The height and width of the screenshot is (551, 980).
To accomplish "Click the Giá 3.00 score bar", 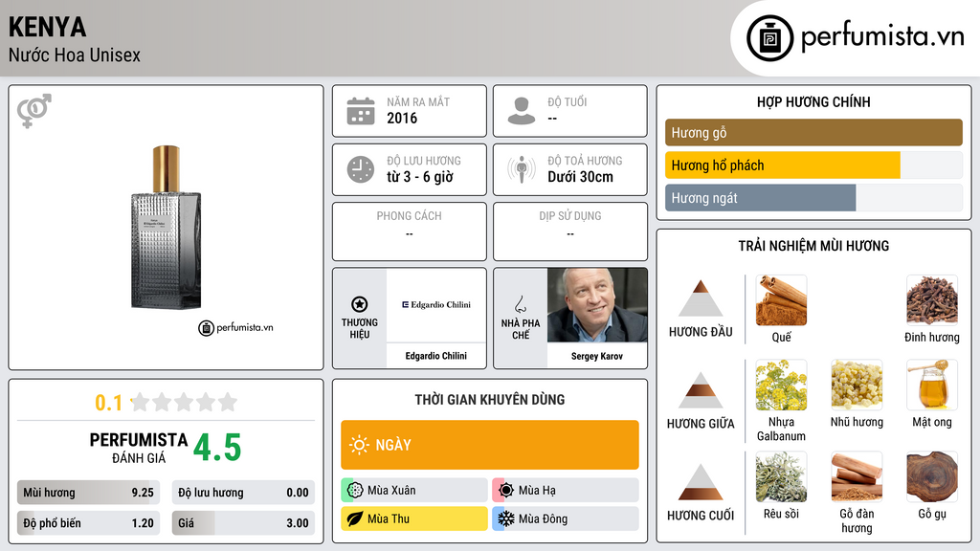I will [243, 523].
